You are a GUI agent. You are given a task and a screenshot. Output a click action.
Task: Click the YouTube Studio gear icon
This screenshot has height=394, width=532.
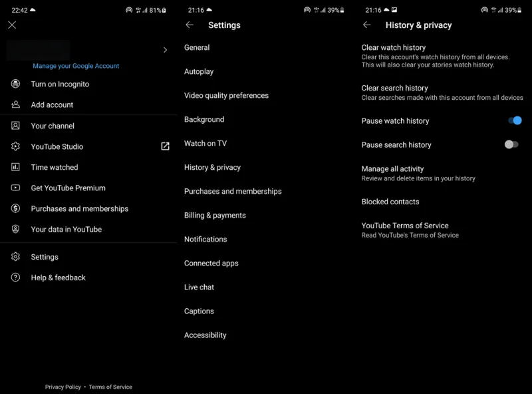tap(15, 146)
